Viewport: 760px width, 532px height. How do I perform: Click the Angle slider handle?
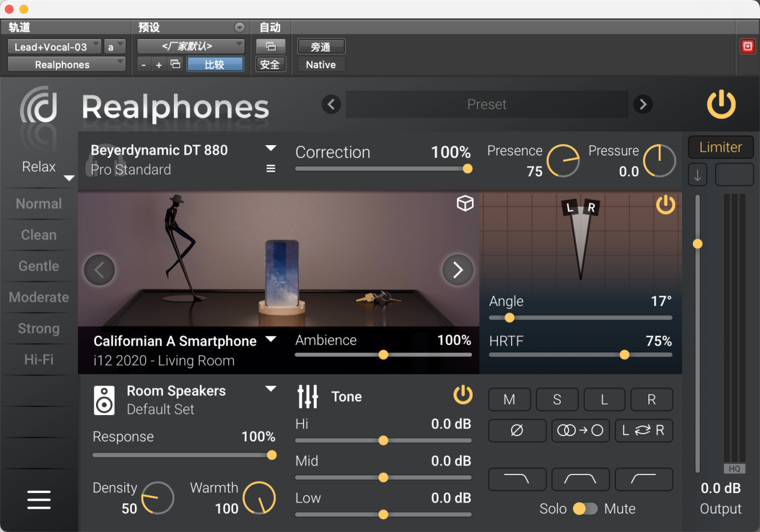pos(509,318)
